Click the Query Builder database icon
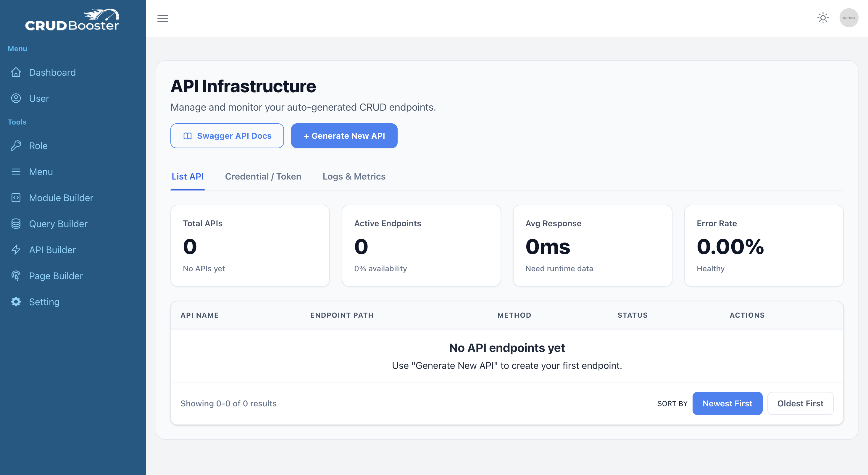Screen dimensions: 868x475 click(x=16, y=224)
